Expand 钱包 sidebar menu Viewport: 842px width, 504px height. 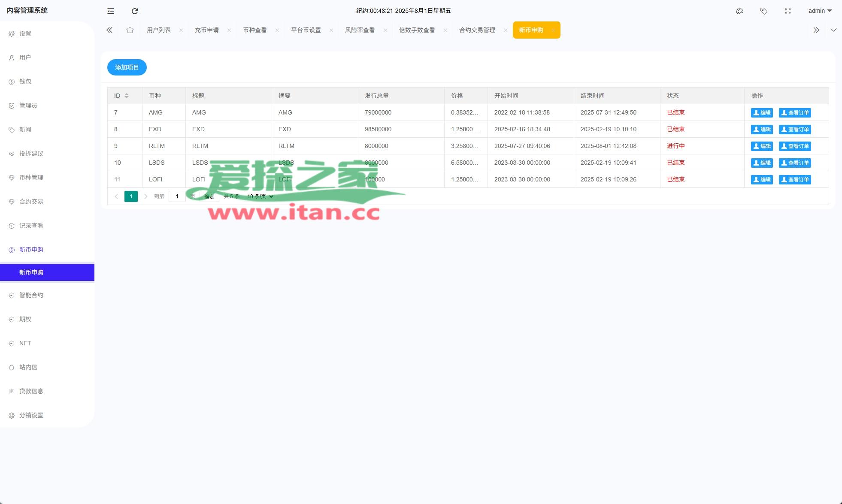pyautogui.click(x=25, y=81)
